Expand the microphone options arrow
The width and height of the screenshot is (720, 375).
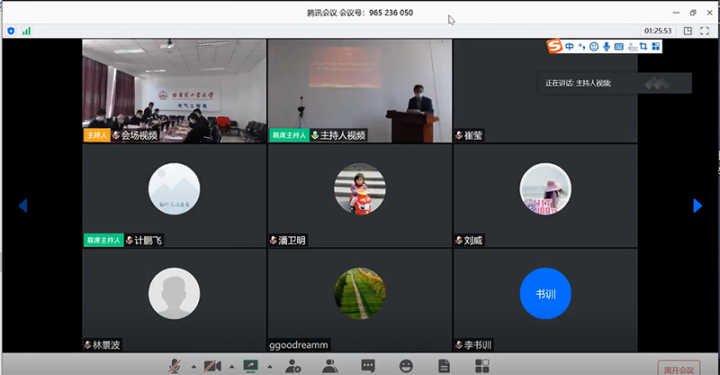pyautogui.click(x=194, y=366)
